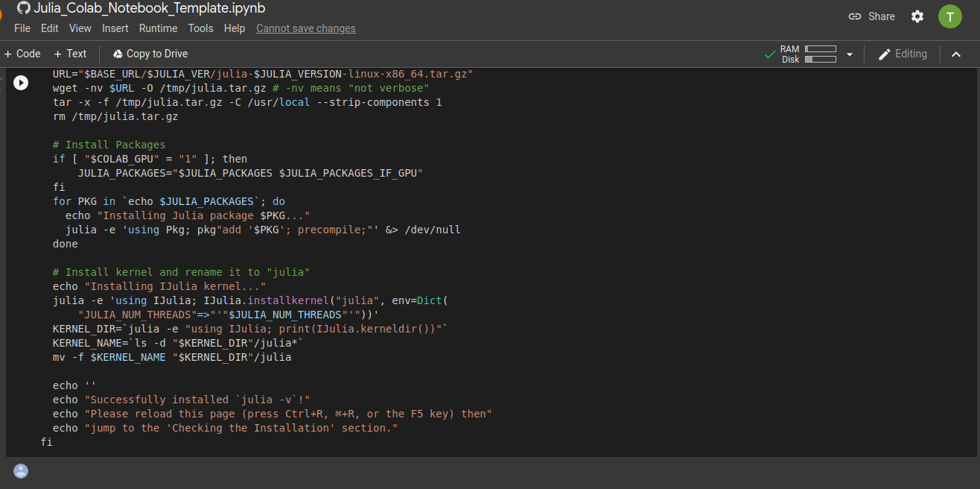Toggle the Editing mode selector
This screenshot has height=489, width=980.
pos(903,54)
